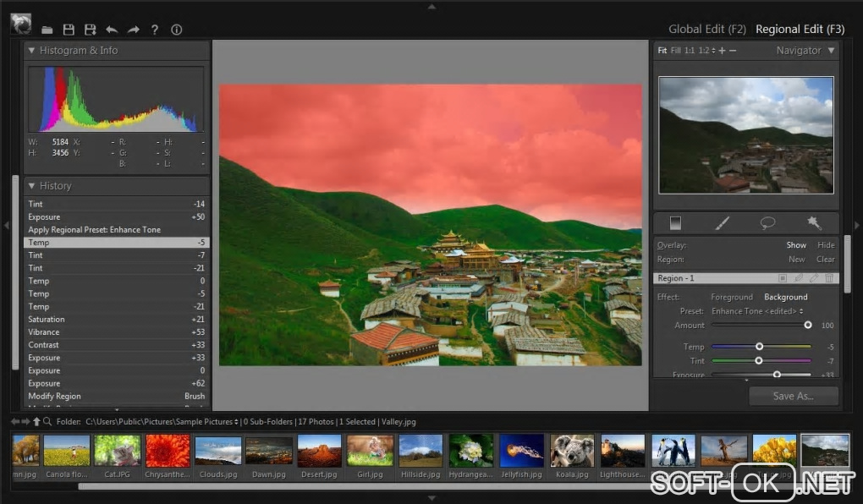863x504 pixels.
Task: Adjust the Tint slider in the region panel
Action: (758, 361)
